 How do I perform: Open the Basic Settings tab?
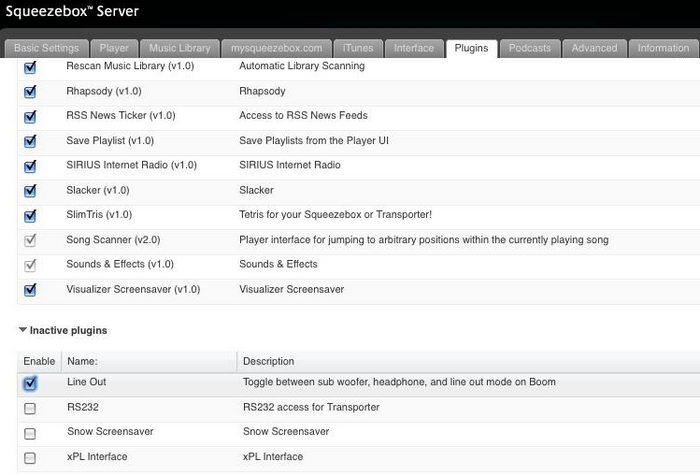point(46,48)
